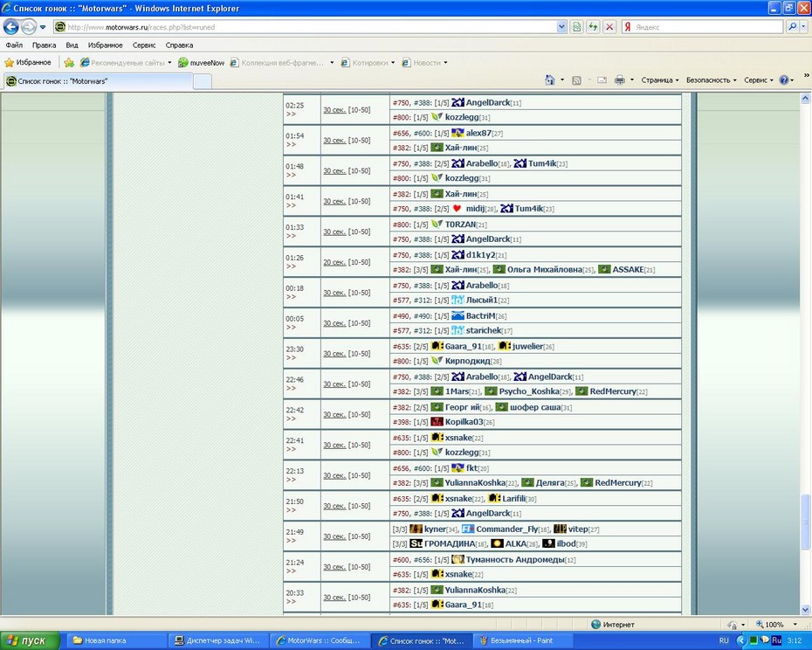Viewport: 812px width, 650px height.
Task: Refresh the page with the reload icon
Action: coord(593,27)
